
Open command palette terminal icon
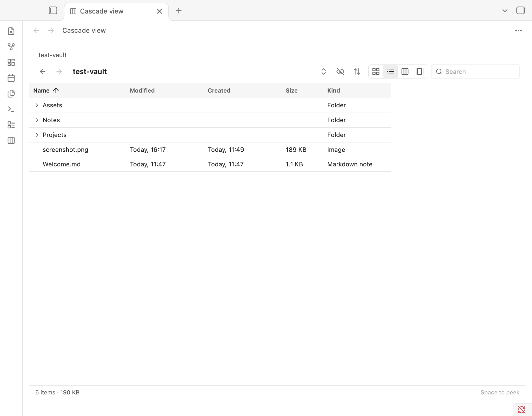coord(11,109)
